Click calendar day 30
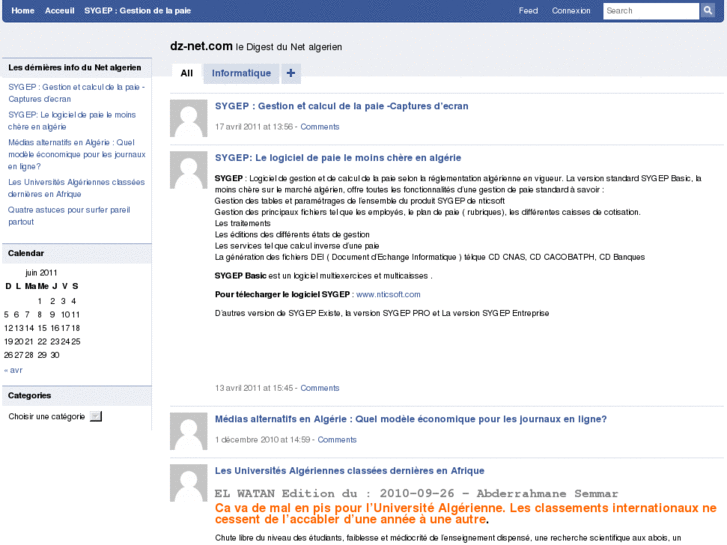This screenshot has width=727, height=545. coord(55,355)
